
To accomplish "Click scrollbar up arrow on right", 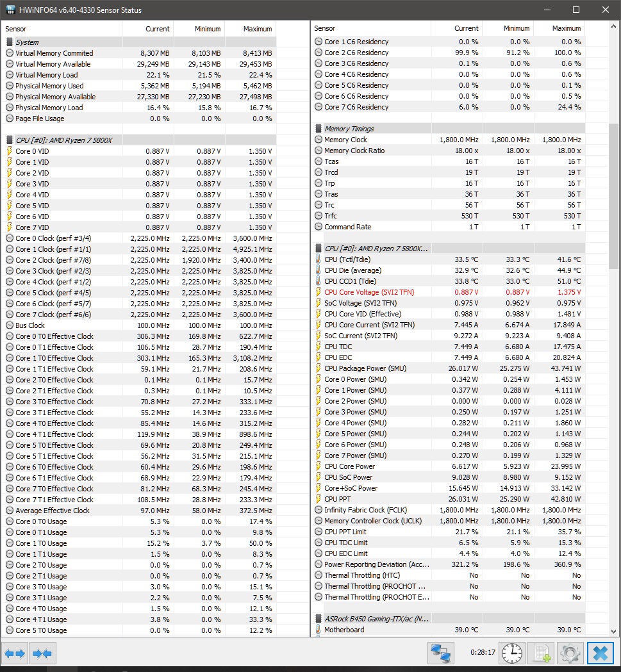I will coord(614,26).
